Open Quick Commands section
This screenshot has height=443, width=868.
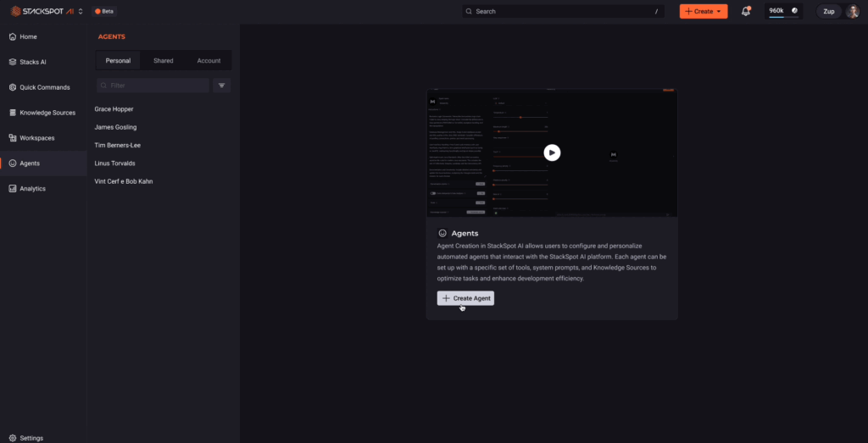[43, 87]
